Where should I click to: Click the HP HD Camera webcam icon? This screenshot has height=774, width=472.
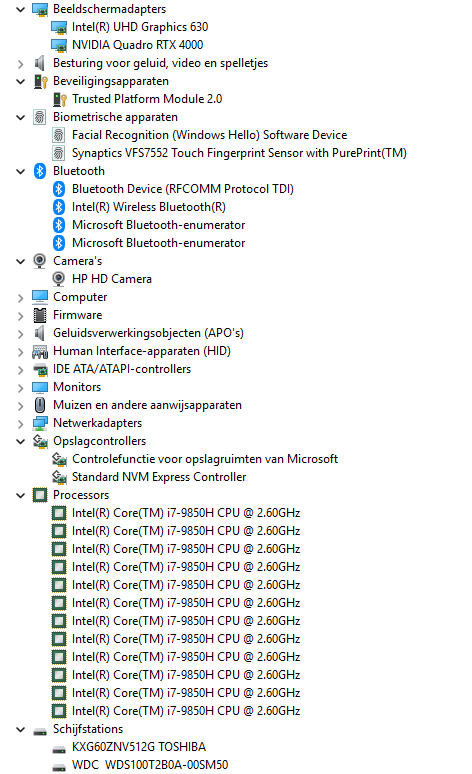(x=59, y=279)
